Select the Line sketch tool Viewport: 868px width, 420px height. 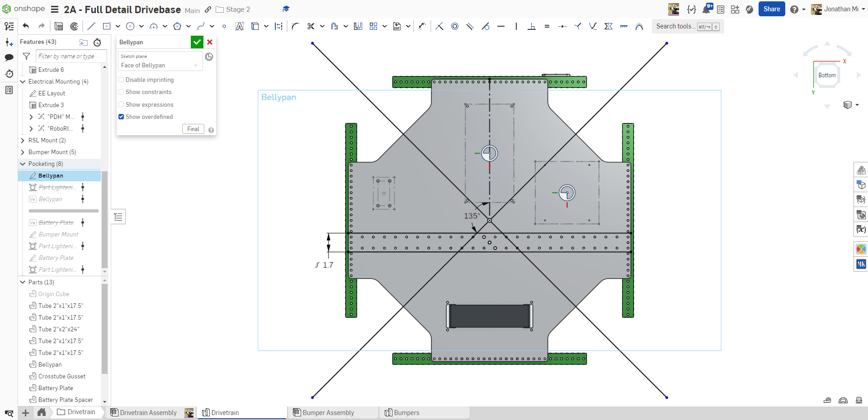coord(91,26)
